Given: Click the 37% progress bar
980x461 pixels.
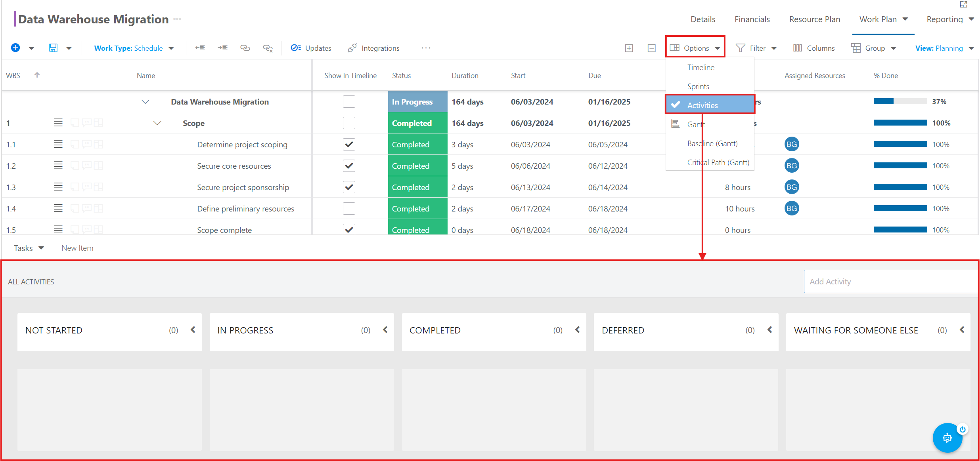Looking at the screenshot, I should tap(900, 101).
